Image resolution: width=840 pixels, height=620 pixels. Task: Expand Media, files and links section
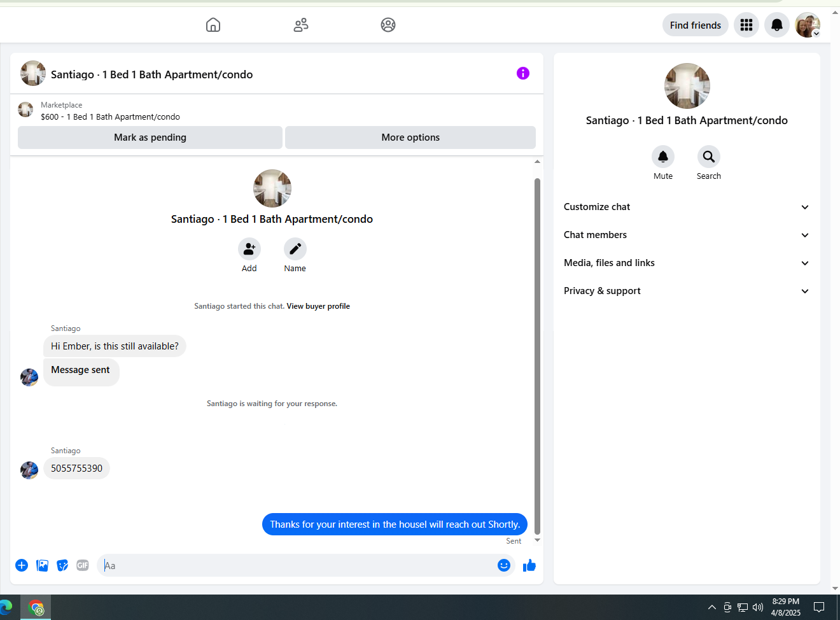point(687,263)
